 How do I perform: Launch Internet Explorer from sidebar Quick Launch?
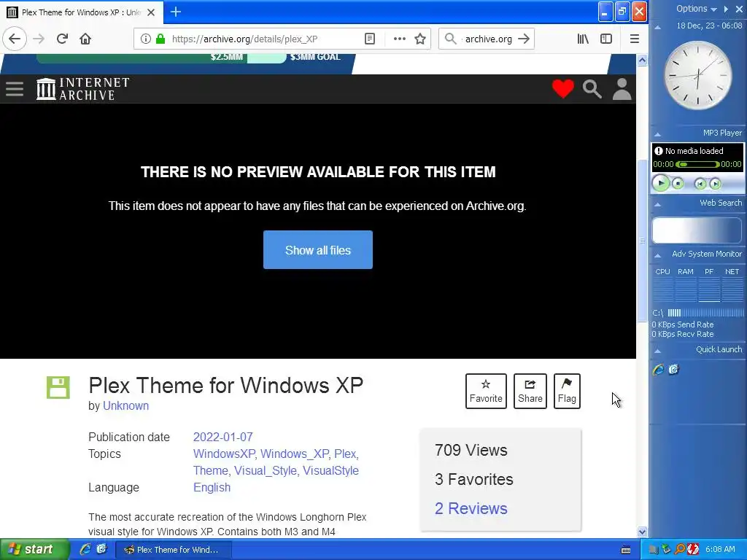pos(659,369)
